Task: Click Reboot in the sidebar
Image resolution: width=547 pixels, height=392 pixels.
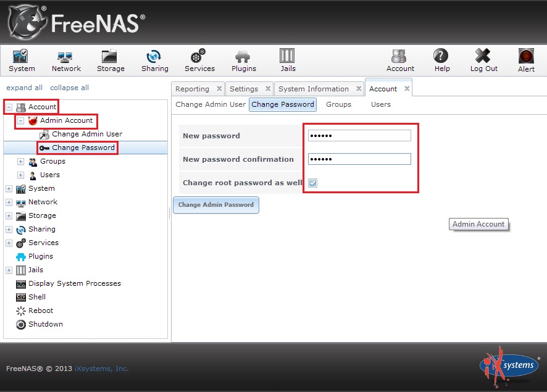Action: pyautogui.click(x=35, y=311)
